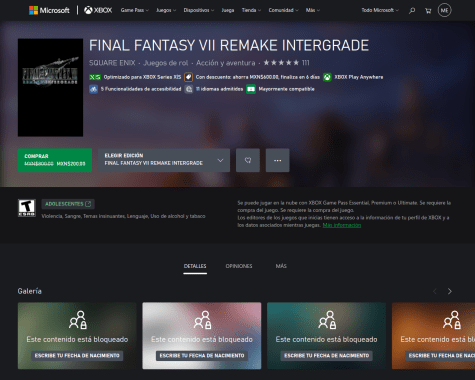Viewport: 475px width, 380px height.
Task: Expand the Más navigation menu
Action: tap(313, 10)
